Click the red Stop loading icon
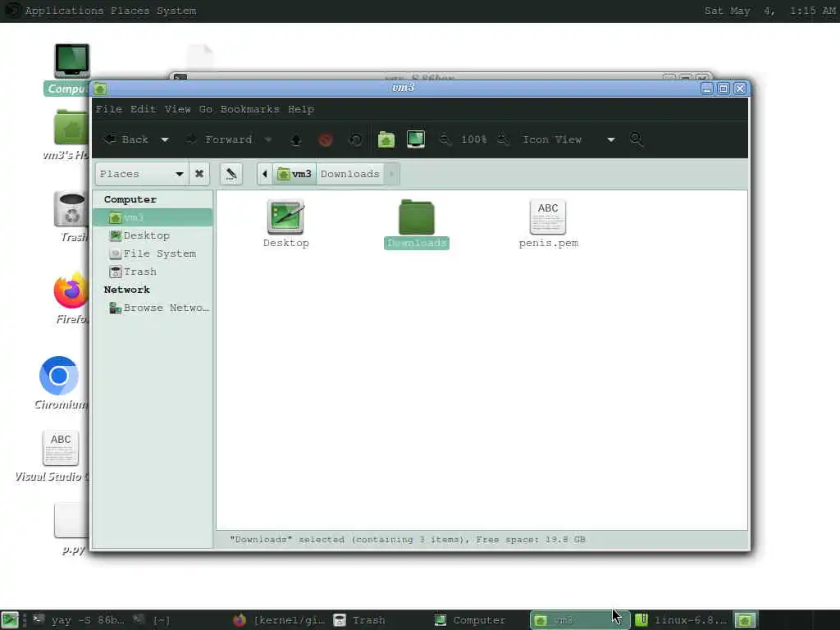The height and width of the screenshot is (630, 840). coord(325,139)
